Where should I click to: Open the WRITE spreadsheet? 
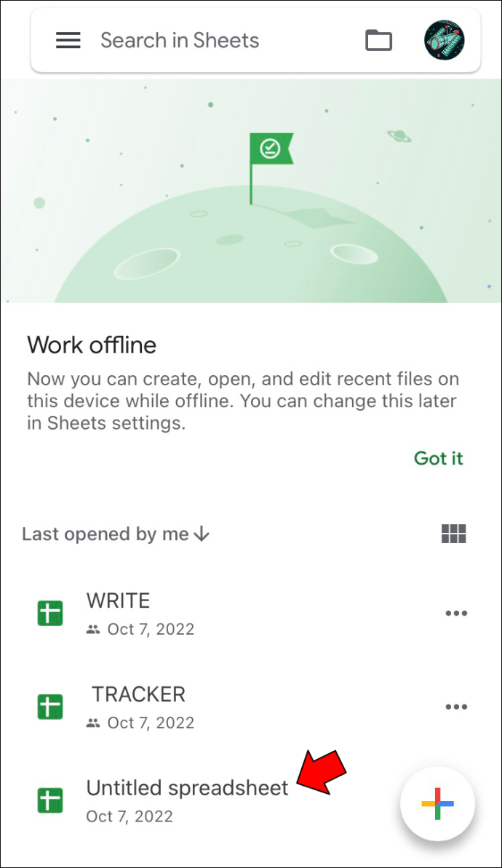click(x=118, y=600)
